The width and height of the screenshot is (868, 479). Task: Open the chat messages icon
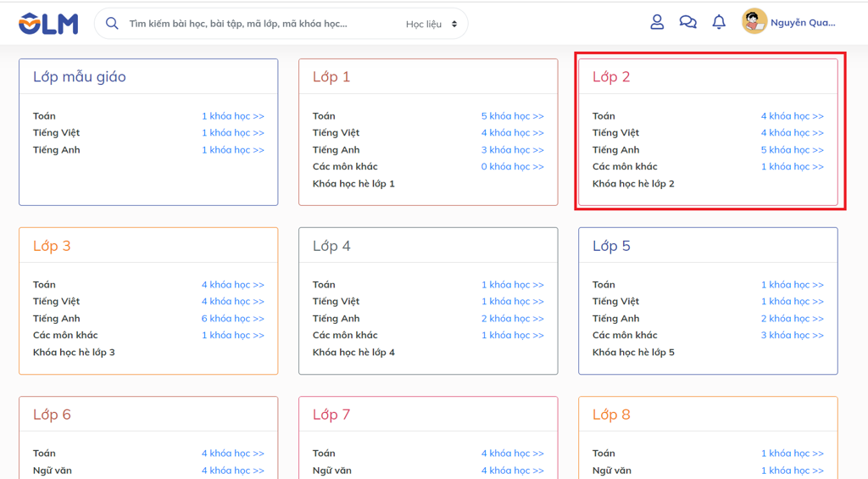pyautogui.click(x=687, y=22)
